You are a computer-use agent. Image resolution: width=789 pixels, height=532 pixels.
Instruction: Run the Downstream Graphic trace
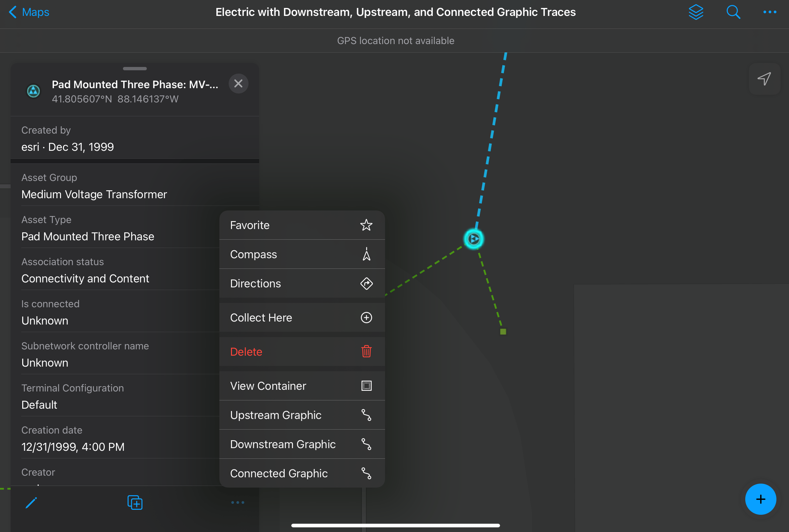pyautogui.click(x=302, y=444)
